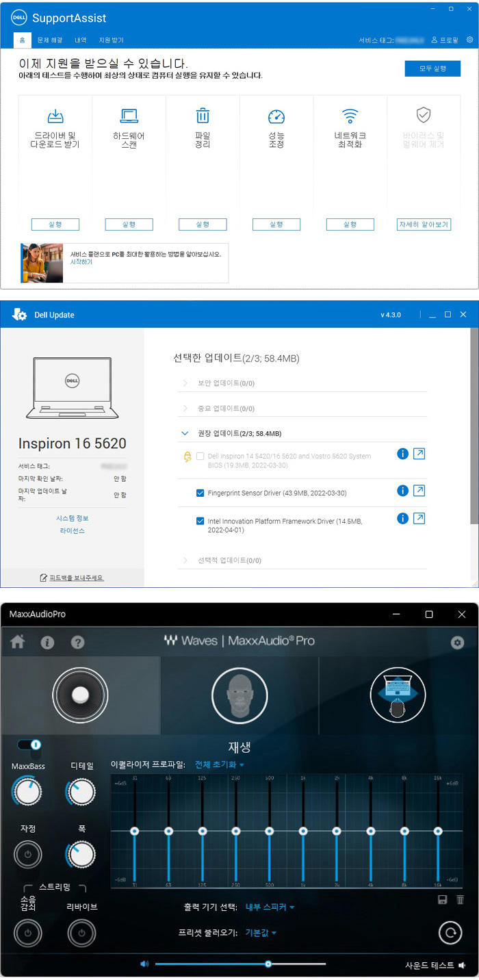Screen dimensions: 479x980
Task: Delete the equalizer preset with trash icon
Action: (x=461, y=900)
